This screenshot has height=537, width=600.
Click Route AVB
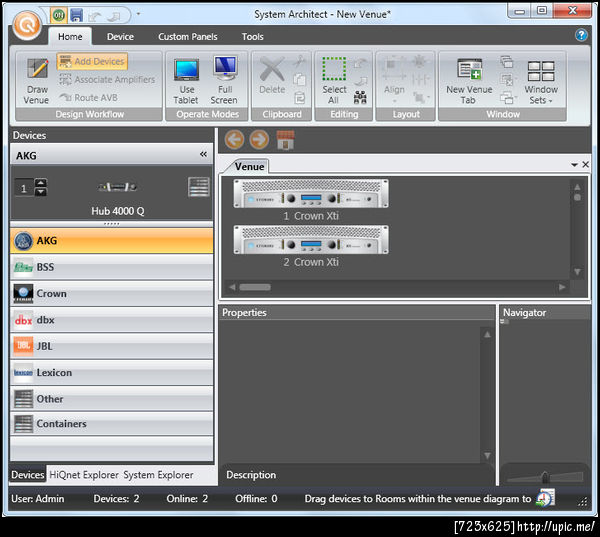[x=88, y=98]
